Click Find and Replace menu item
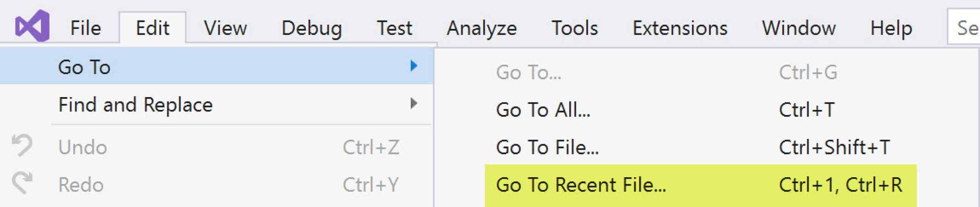Viewport: 980px width, 207px height. [x=136, y=105]
